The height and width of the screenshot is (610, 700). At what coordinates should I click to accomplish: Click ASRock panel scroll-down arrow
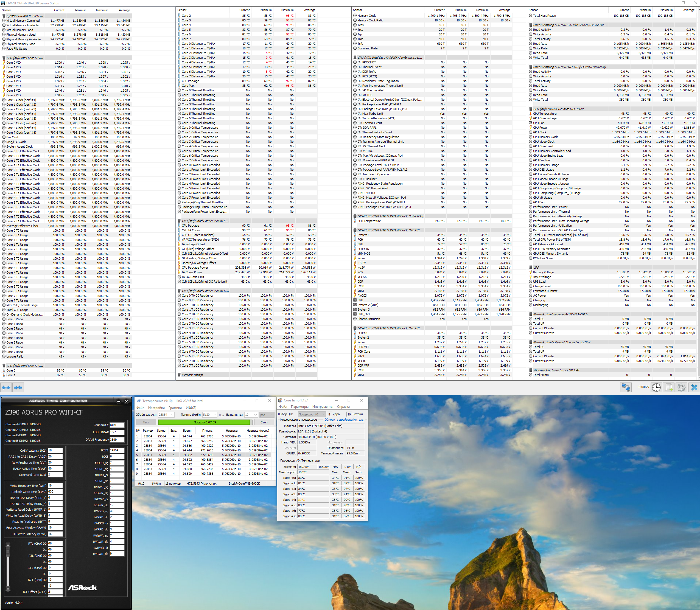[x=8, y=589]
